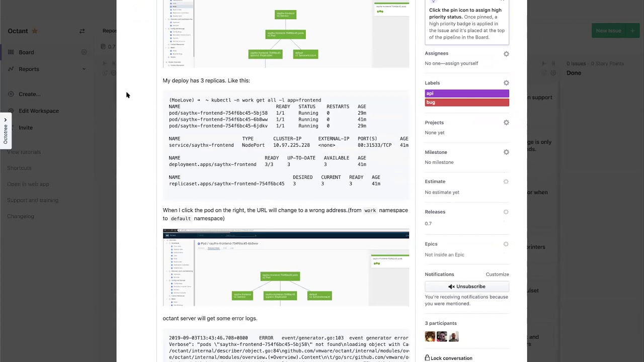The width and height of the screenshot is (644, 362).
Task: Click the third participant avatar
Action: [454, 336]
